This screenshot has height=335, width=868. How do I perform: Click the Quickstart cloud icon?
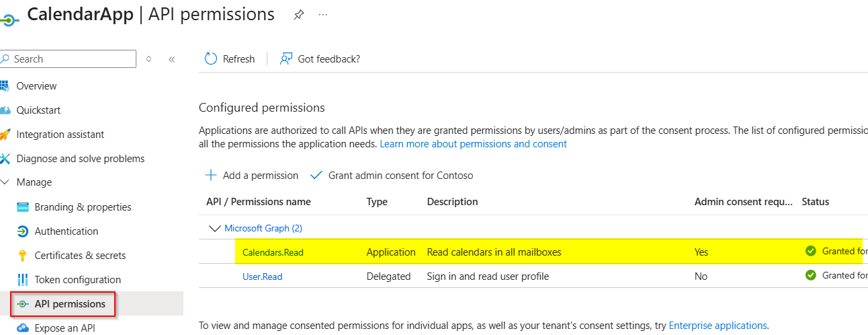click(5, 110)
